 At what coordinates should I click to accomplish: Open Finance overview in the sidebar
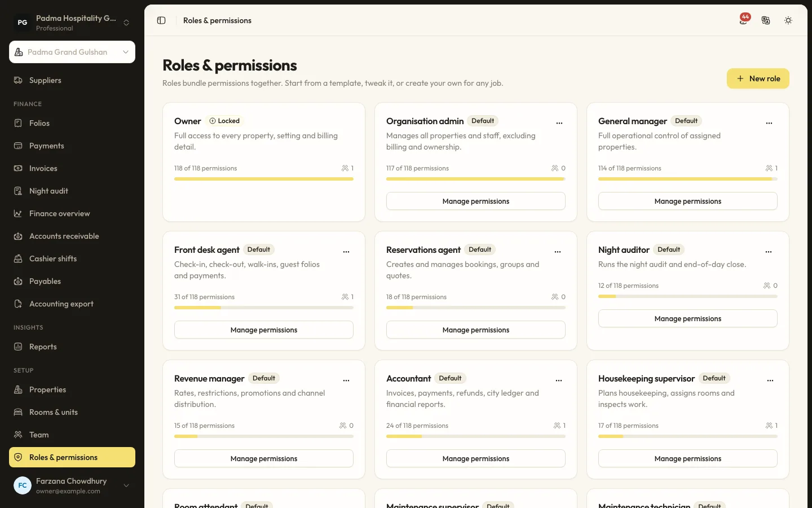72,213
